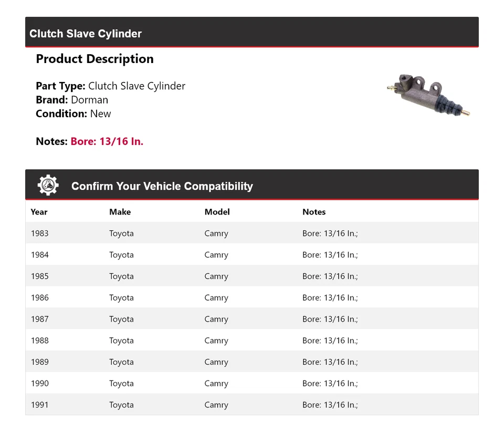Click Camry in the 1990 row

coord(216,384)
